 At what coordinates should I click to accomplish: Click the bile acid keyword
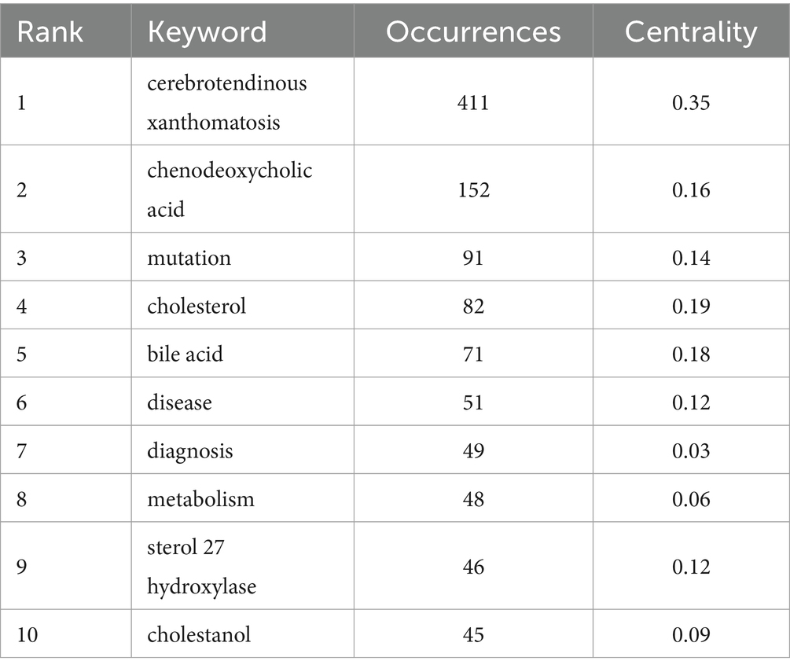(x=185, y=354)
